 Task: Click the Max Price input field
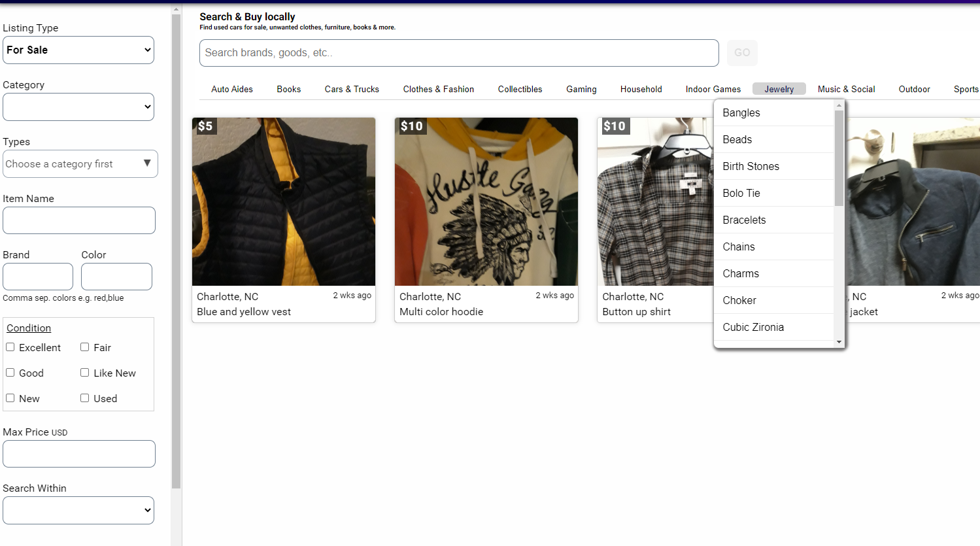click(x=79, y=454)
